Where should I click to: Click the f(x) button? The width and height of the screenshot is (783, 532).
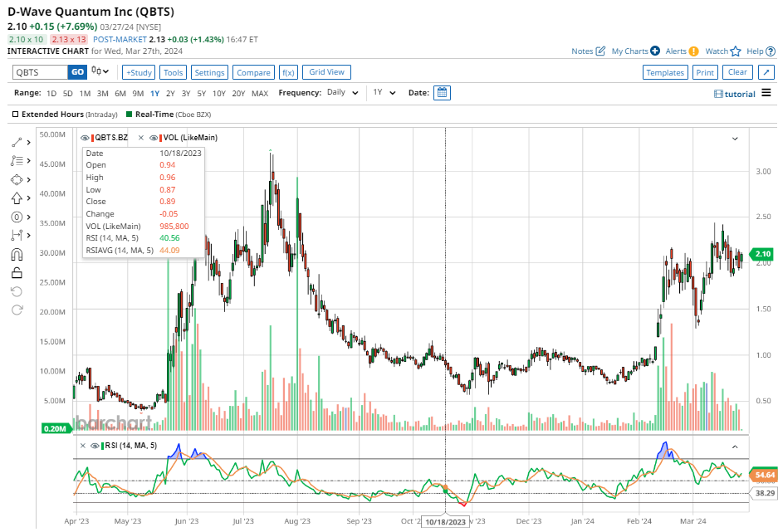pyautogui.click(x=288, y=72)
